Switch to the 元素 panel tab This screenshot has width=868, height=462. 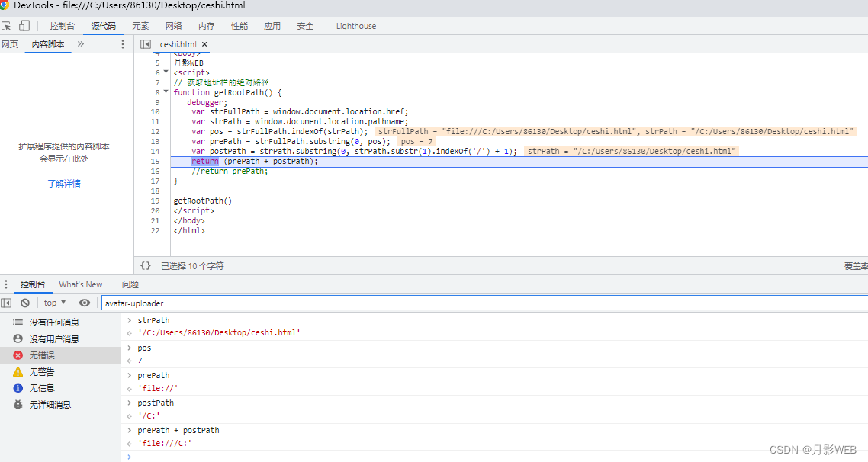coord(140,26)
